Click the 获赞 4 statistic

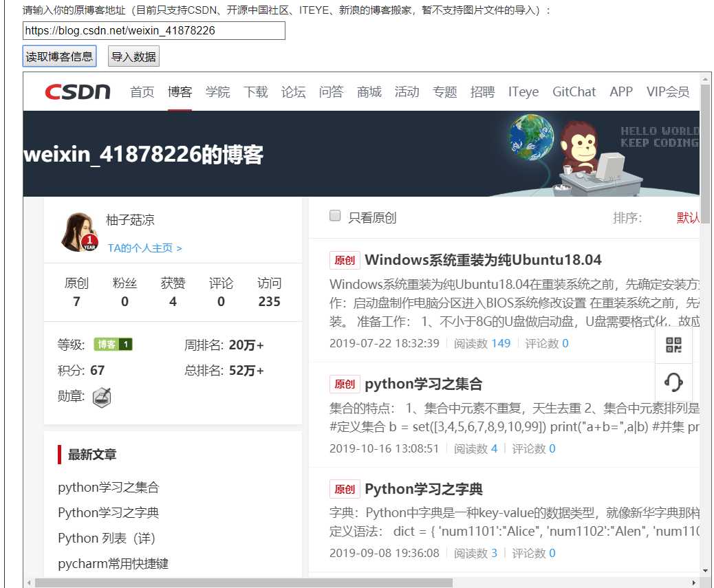(x=173, y=292)
